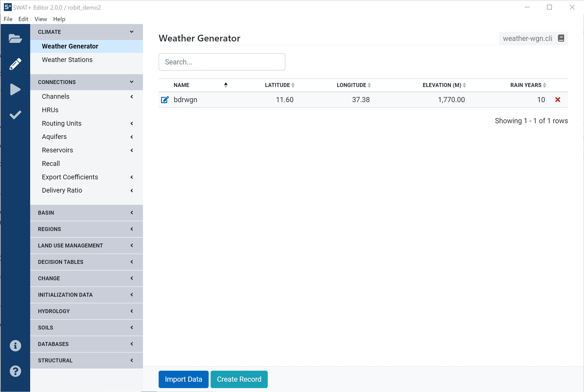Click the check results checkmark icon

click(x=15, y=115)
